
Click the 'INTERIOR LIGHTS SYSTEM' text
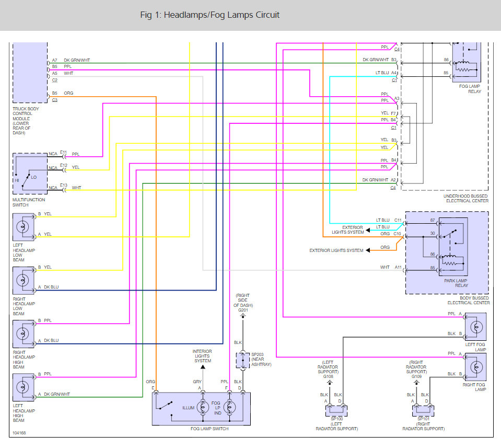pyautogui.click(x=202, y=356)
